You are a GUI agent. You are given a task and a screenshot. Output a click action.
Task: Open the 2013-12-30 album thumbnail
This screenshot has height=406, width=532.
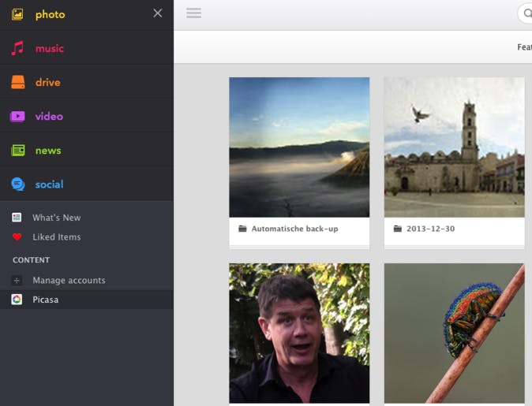(455, 147)
